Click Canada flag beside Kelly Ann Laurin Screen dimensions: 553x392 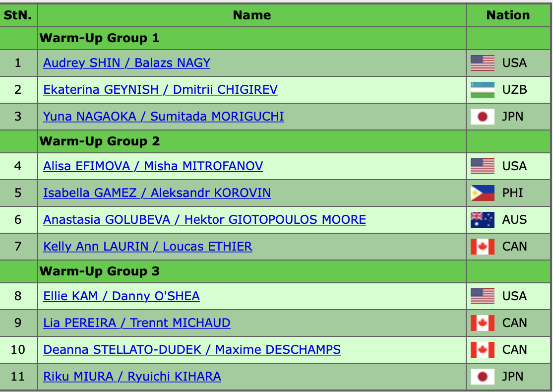[x=483, y=247]
